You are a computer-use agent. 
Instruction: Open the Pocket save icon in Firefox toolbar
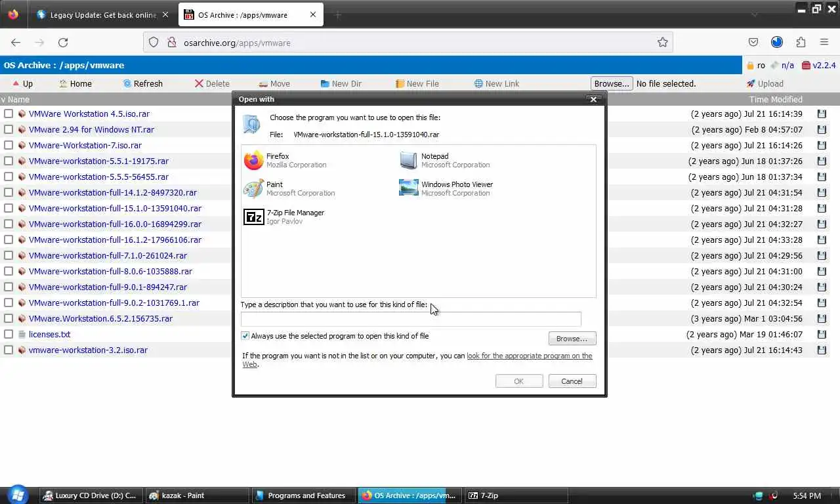point(753,43)
